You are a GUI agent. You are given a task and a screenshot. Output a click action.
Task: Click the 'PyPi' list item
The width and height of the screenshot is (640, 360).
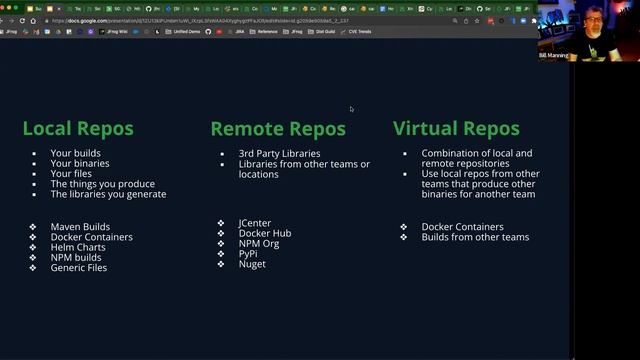tap(248, 253)
